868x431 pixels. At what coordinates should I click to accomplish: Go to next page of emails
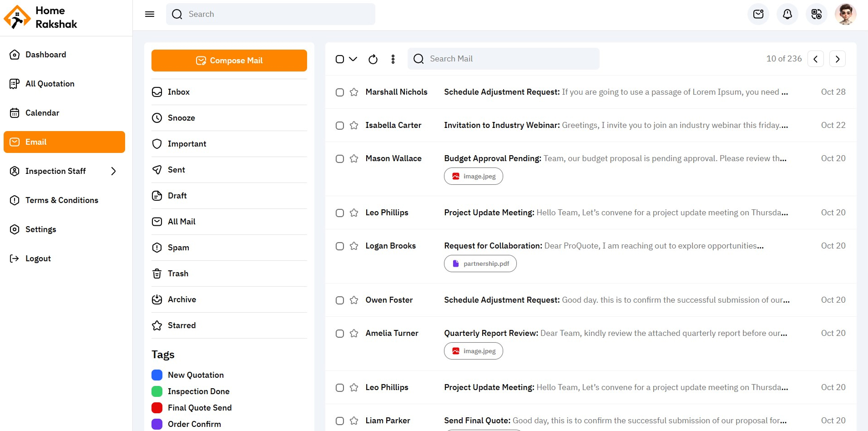(837, 59)
